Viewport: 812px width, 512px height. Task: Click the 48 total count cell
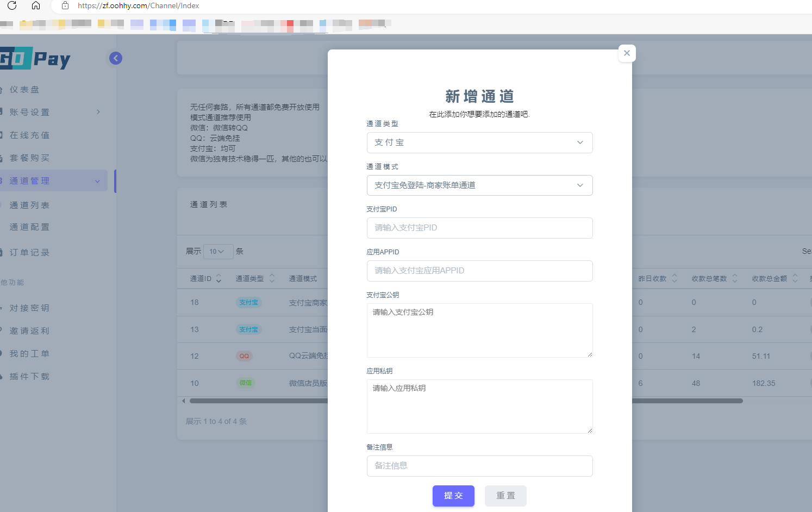(x=696, y=383)
